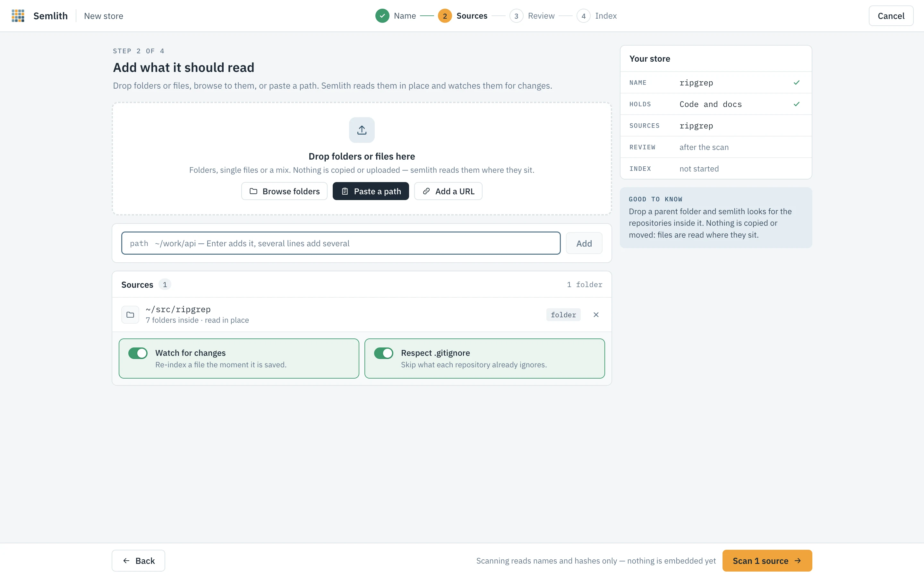Image resolution: width=924 pixels, height=578 pixels.
Task: Select Paste a path option
Action: point(371,191)
